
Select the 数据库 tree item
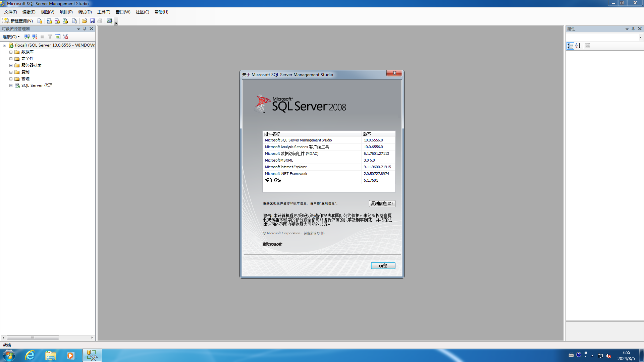point(27,52)
